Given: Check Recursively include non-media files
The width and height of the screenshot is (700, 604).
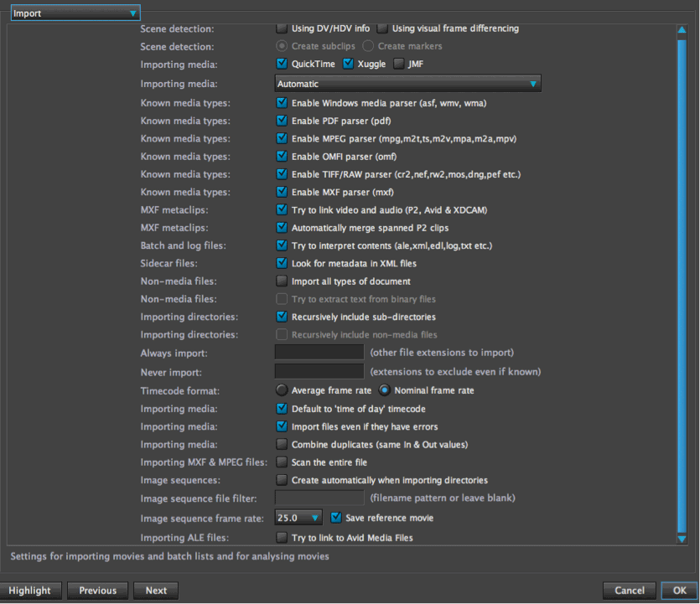Looking at the screenshot, I should (x=281, y=334).
